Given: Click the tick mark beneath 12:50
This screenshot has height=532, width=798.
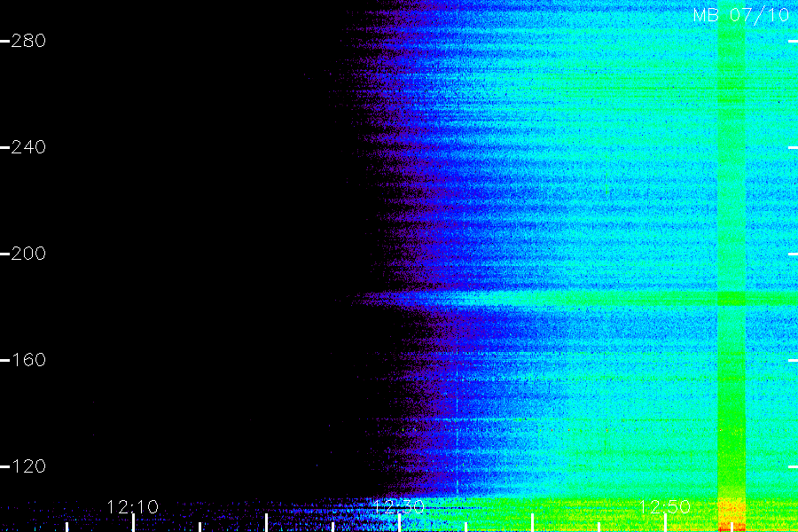Looking at the screenshot, I should pyautogui.click(x=665, y=523).
